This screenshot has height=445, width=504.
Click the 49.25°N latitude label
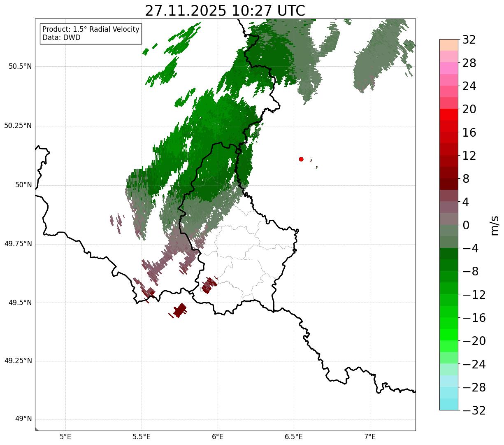18,361
